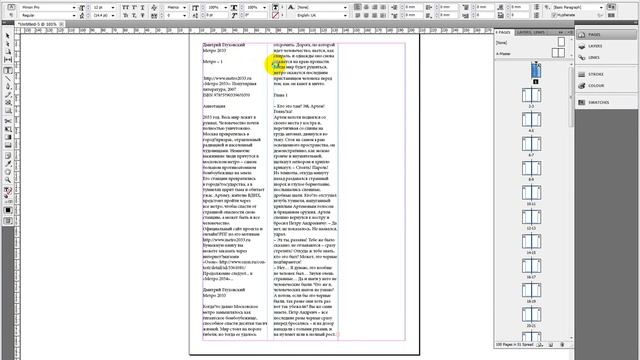Open Swatches panel from right dock
This screenshot has height=360, width=640.
pyautogui.click(x=606, y=102)
